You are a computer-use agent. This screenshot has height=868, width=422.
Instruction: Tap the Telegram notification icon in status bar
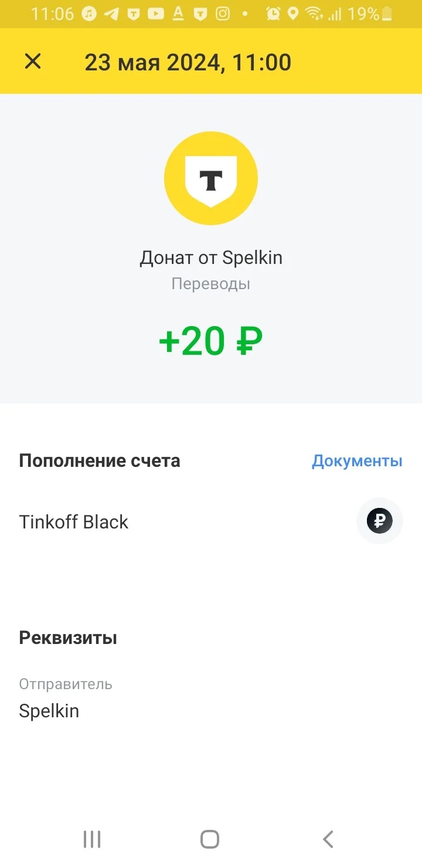(x=111, y=13)
